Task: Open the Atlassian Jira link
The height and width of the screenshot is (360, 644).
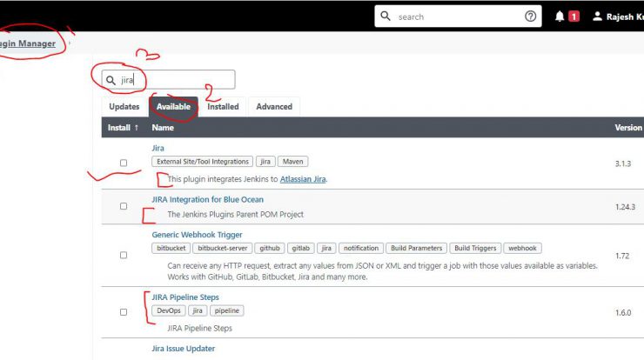Action: click(x=303, y=179)
